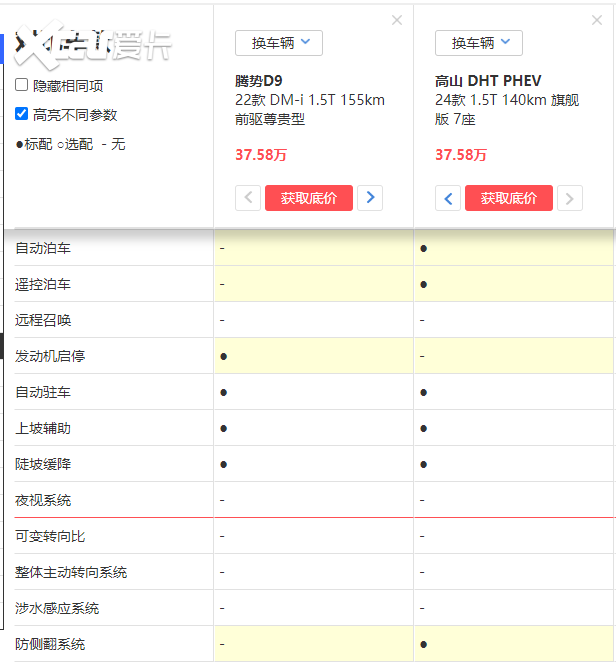Image resolution: width=616 pixels, height=665 pixels.
Task: Click the 自动驻车 row label
Action: click(x=43, y=392)
